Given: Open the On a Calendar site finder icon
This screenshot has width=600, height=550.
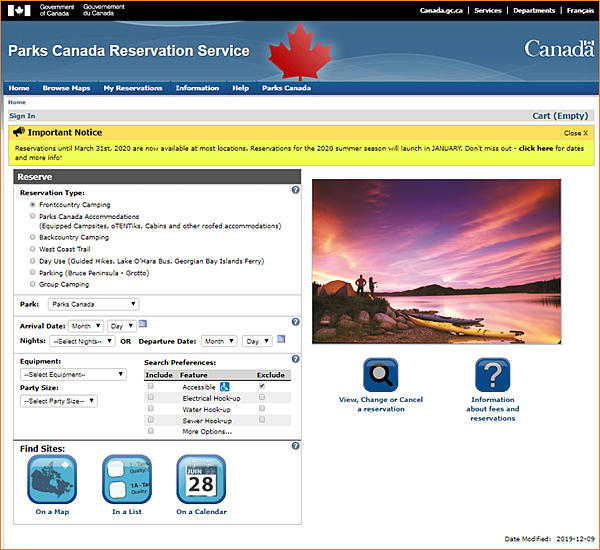Looking at the screenshot, I should click(x=201, y=479).
